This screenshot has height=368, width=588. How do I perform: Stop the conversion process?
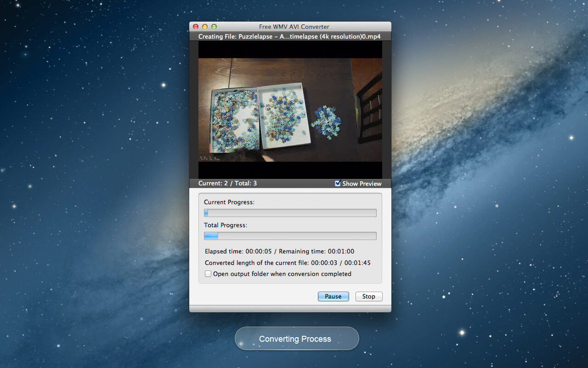[x=368, y=297]
